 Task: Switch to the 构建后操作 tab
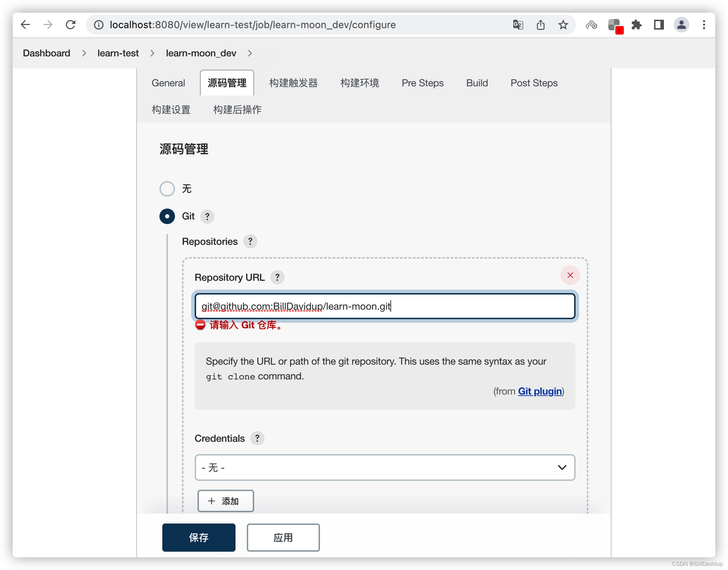pos(237,110)
